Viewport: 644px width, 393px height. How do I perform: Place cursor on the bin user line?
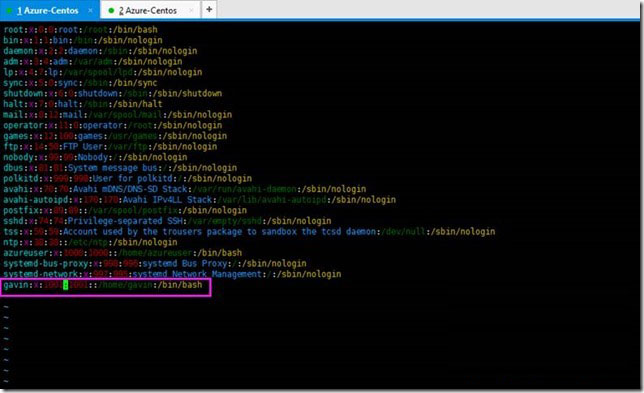click(83, 40)
